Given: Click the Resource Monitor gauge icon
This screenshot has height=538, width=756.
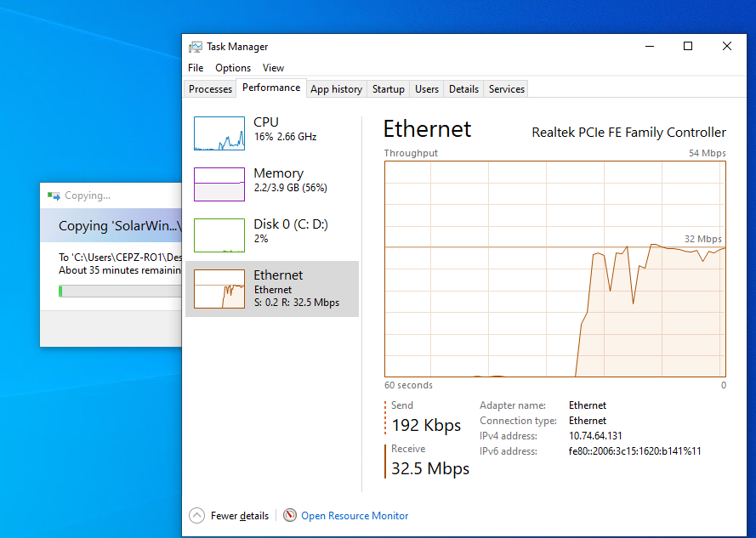Looking at the screenshot, I should coord(289,515).
